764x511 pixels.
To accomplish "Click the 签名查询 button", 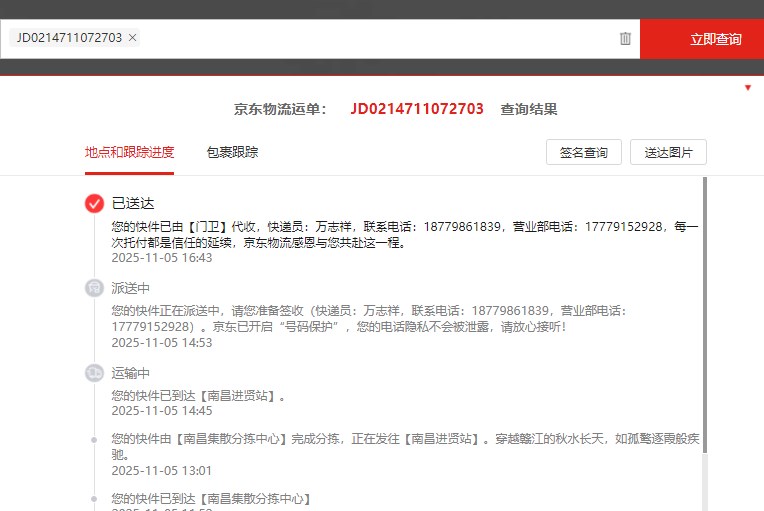I will click(x=583, y=153).
